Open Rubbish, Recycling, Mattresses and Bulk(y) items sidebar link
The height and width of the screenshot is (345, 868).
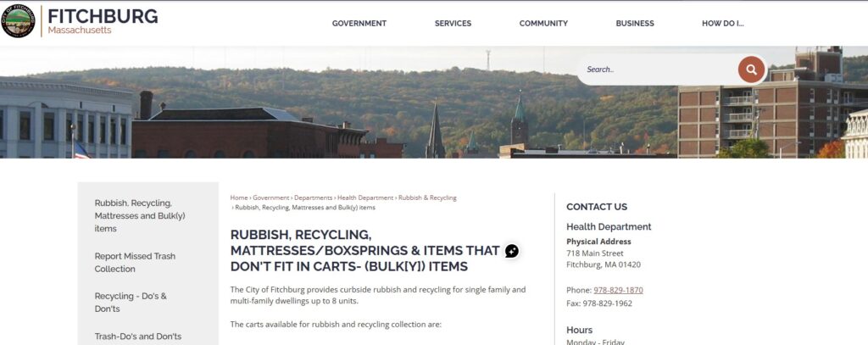140,215
